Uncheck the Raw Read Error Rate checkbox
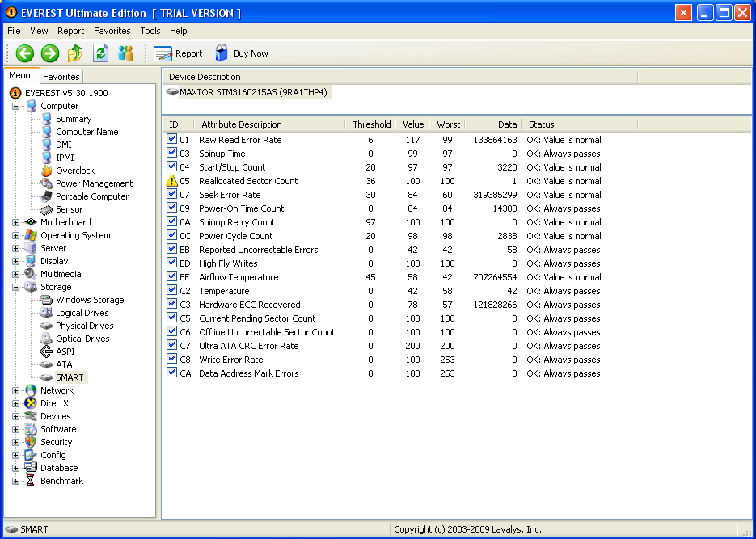This screenshot has height=539, width=756. click(x=171, y=140)
